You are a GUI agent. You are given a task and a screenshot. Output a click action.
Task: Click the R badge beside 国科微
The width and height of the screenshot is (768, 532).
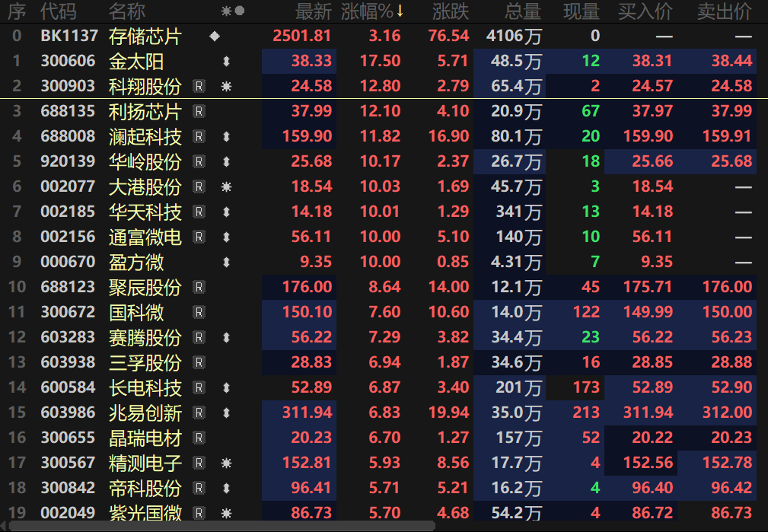(x=199, y=312)
